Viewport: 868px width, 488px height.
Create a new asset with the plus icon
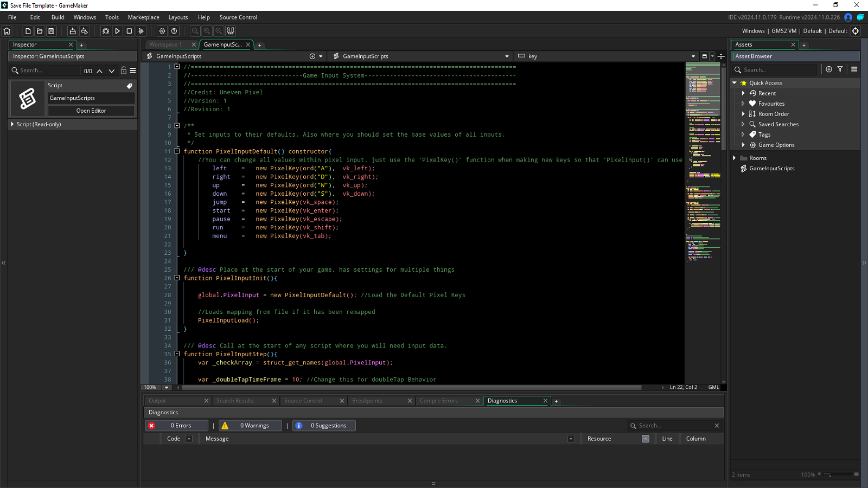[829, 69]
